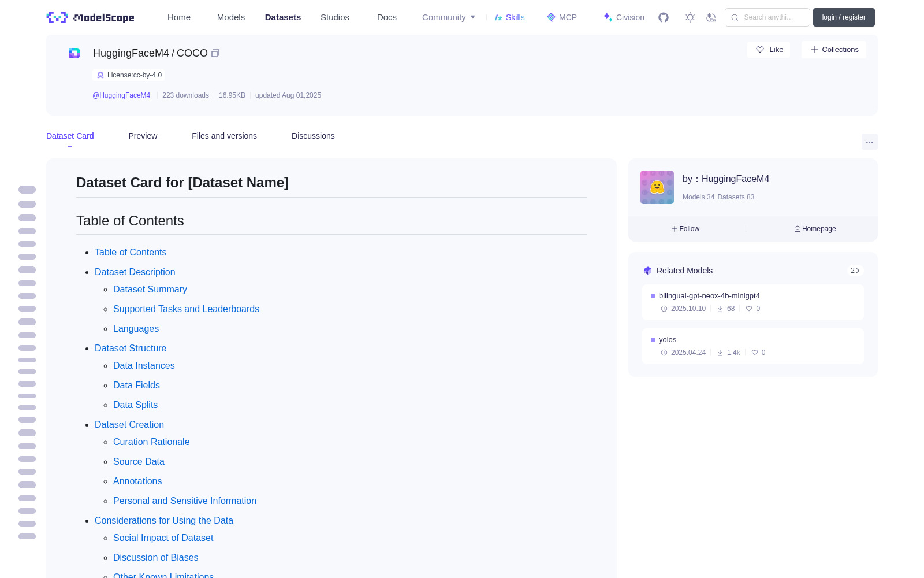The width and height of the screenshot is (924, 578).
Task: Jump to Data Splits link
Action: tap(135, 405)
